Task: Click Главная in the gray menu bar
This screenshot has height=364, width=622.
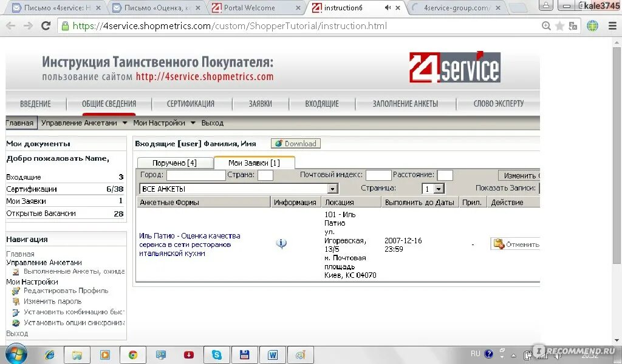Action: pos(20,123)
